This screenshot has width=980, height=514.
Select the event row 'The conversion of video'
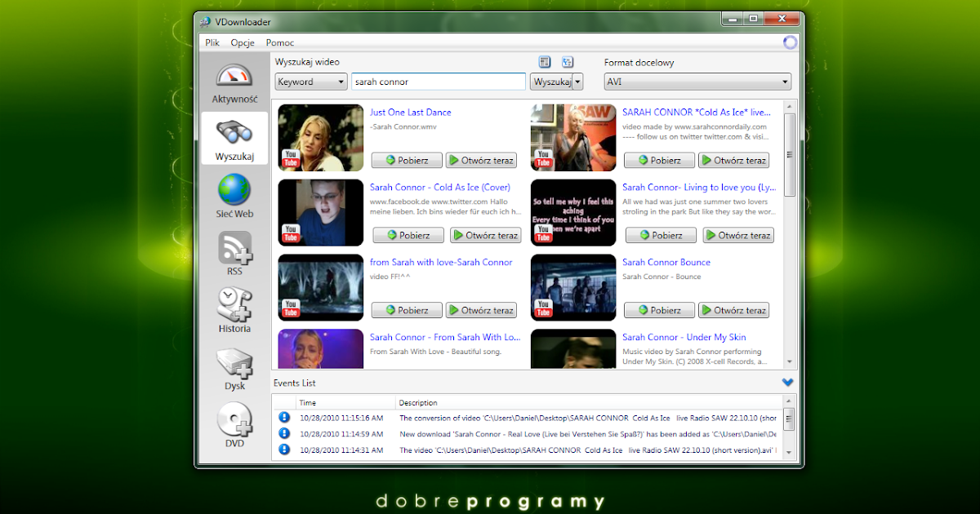(528, 417)
